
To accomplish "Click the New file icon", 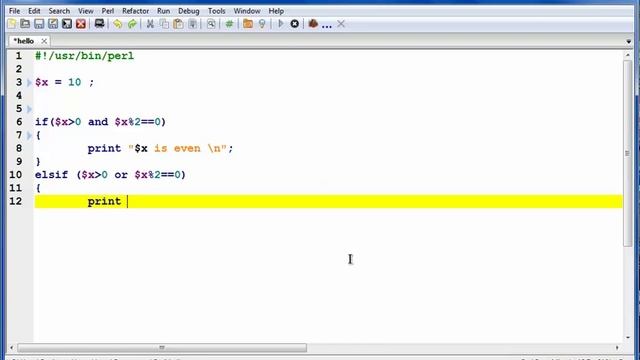I will [x=12, y=24].
